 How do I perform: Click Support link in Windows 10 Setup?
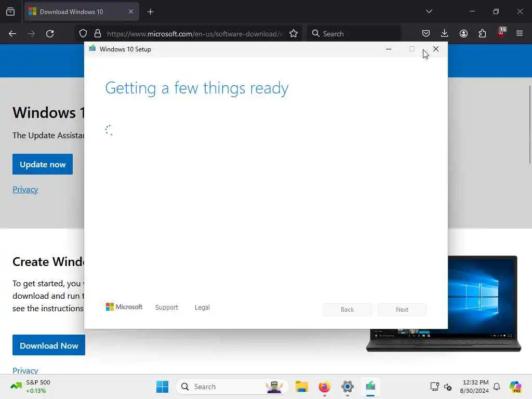pyautogui.click(x=167, y=307)
